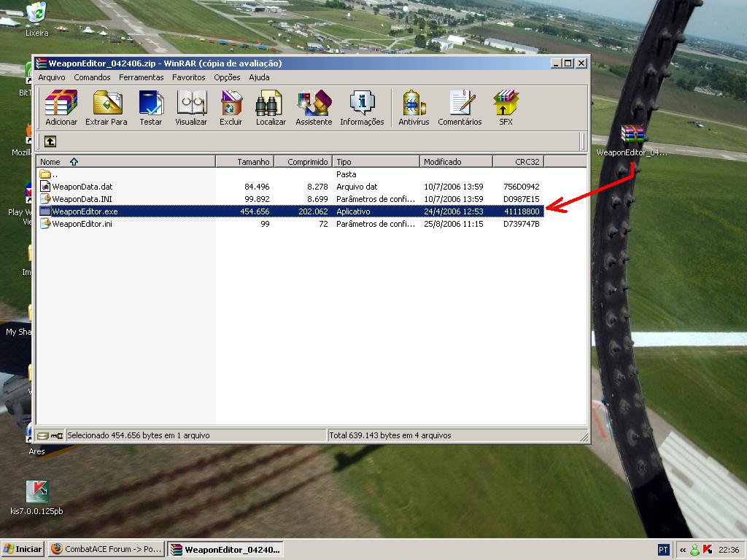This screenshot has width=747, height=560.
Task: Click the Kaspersky tray icon
Action: click(708, 550)
